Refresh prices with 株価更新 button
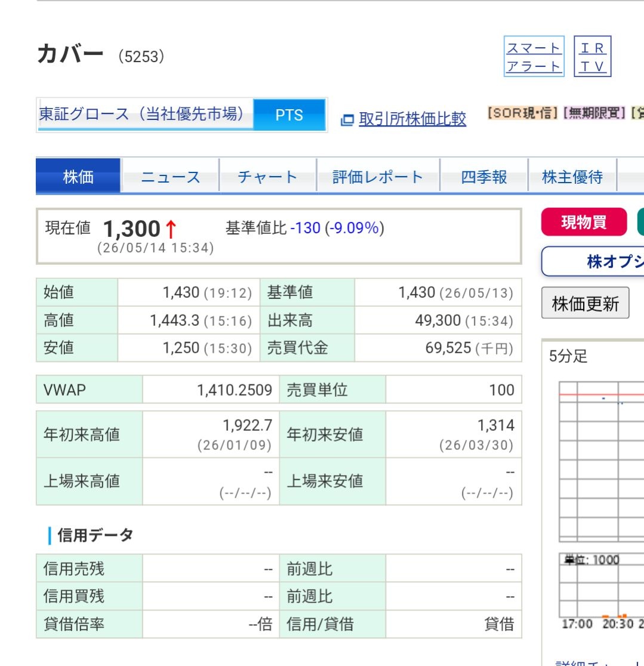Image resolution: width=644 pixels, height=666 pixels. [586, 303]
